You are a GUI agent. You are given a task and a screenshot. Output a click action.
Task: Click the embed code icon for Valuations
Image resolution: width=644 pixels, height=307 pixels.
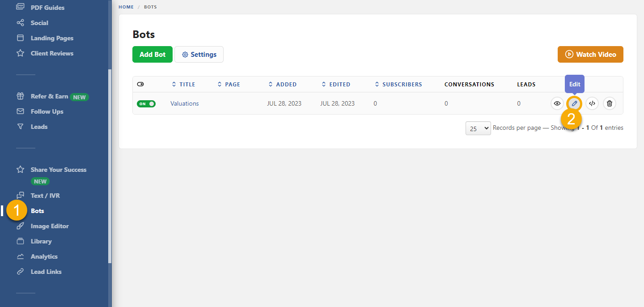click(592, 103)
